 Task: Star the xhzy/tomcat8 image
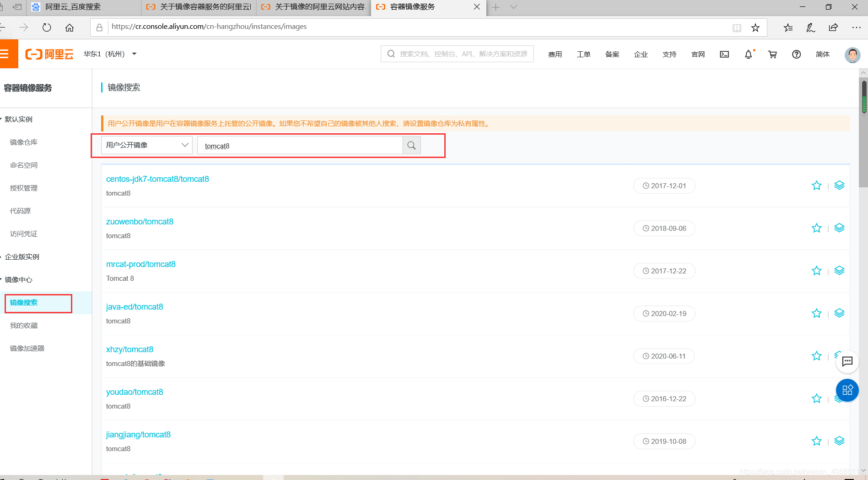click(x=817, y=356)
